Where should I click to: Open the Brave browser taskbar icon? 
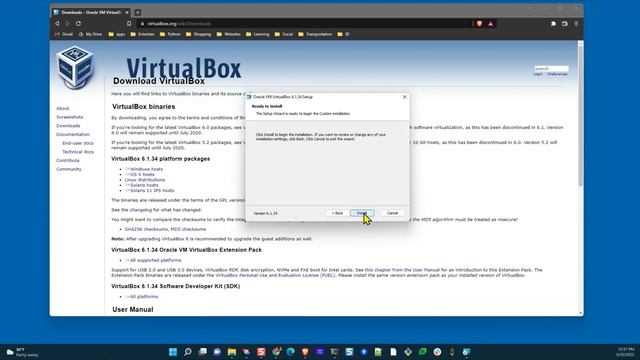[305, 352]
